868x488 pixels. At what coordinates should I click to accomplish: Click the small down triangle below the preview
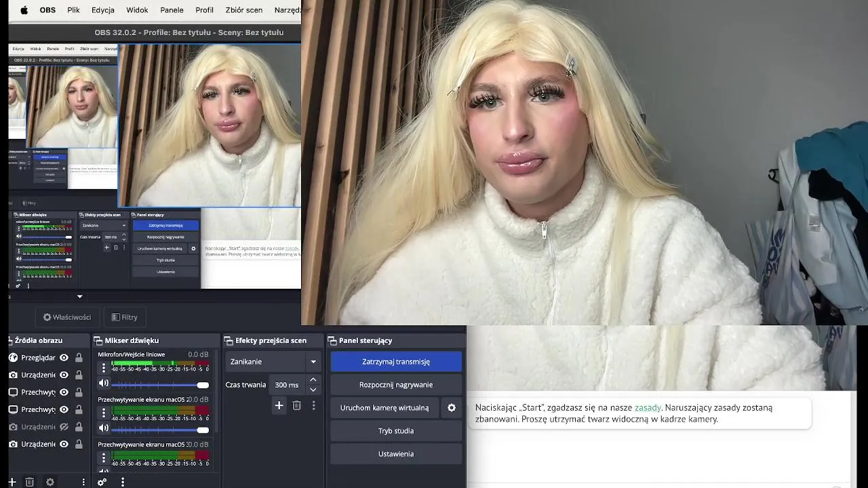tap(79, 296)
